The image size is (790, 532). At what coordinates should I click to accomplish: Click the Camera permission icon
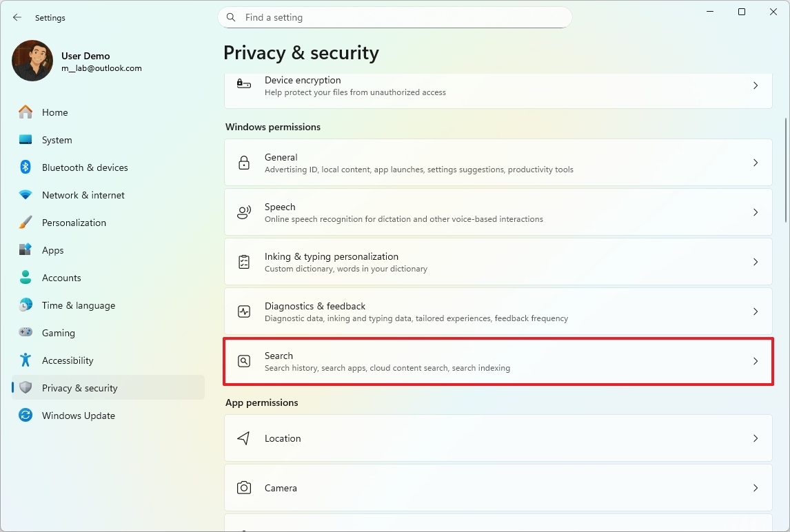(244, 488)
